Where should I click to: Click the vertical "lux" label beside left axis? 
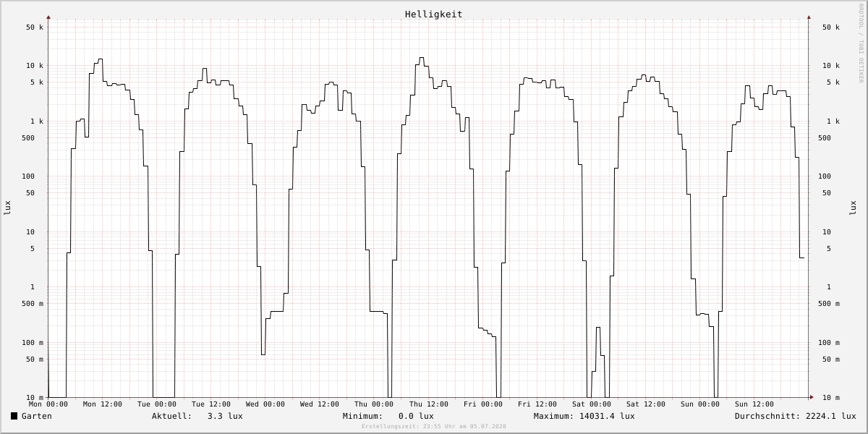[x=7, y=208]
